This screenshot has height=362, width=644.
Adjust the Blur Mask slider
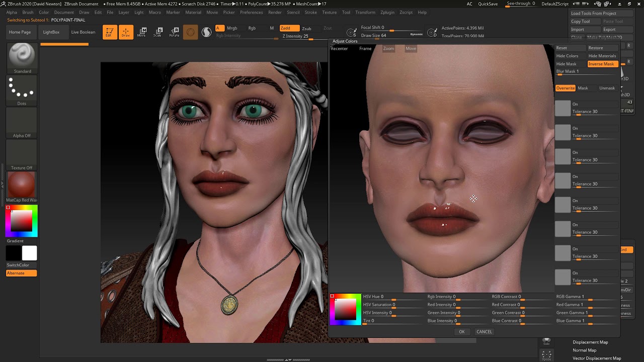(586, 72)
